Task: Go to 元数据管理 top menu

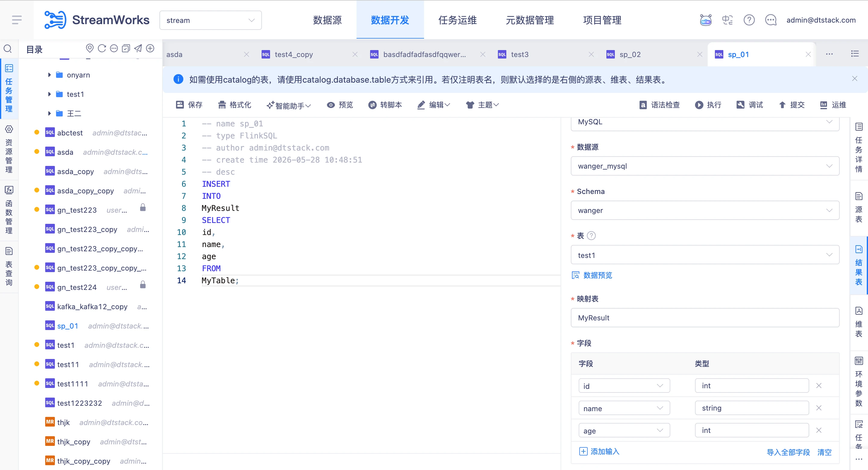Action: click(x=530, y=20)
